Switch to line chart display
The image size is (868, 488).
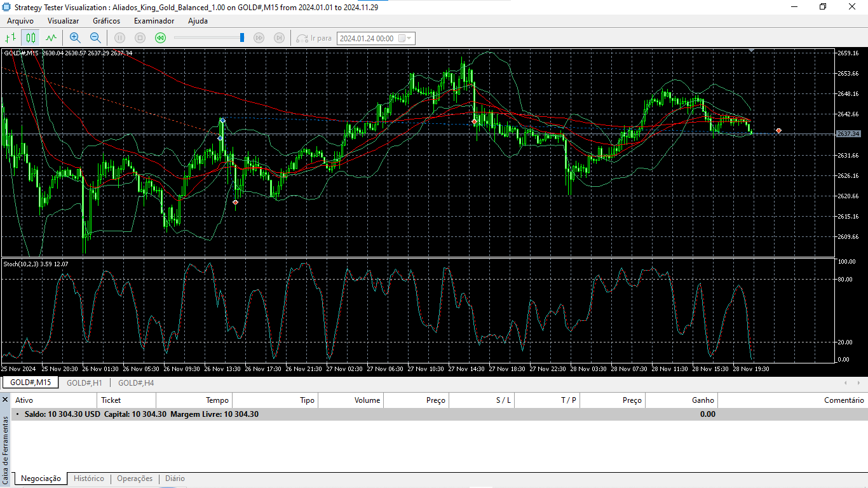(51, 38)
